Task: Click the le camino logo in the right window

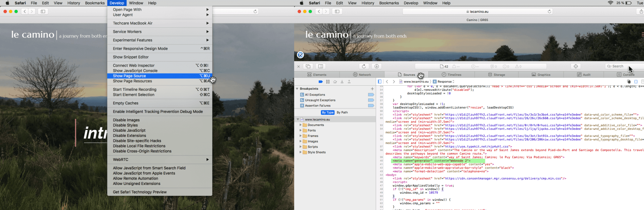Action: click(327, 35)
